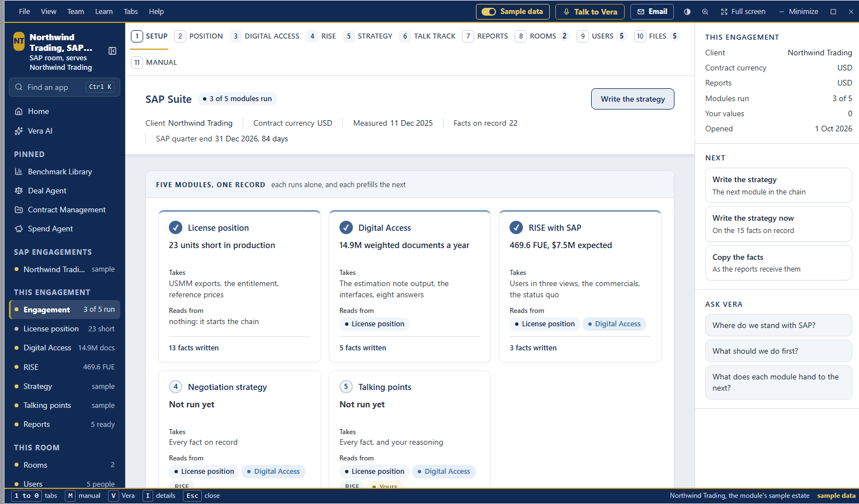The image size is (859, 504).
Task: Click the Digital Access card checkmark icon
Action: (346, 227)
